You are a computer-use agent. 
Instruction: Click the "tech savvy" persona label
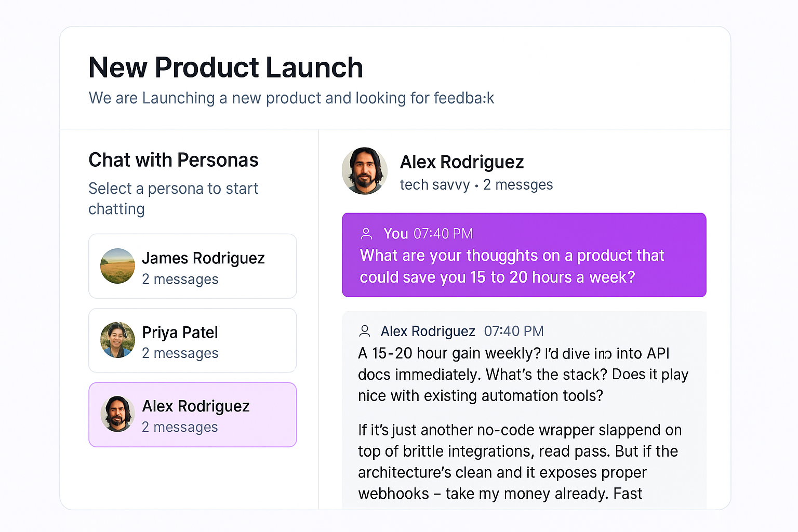click(435, 184)
